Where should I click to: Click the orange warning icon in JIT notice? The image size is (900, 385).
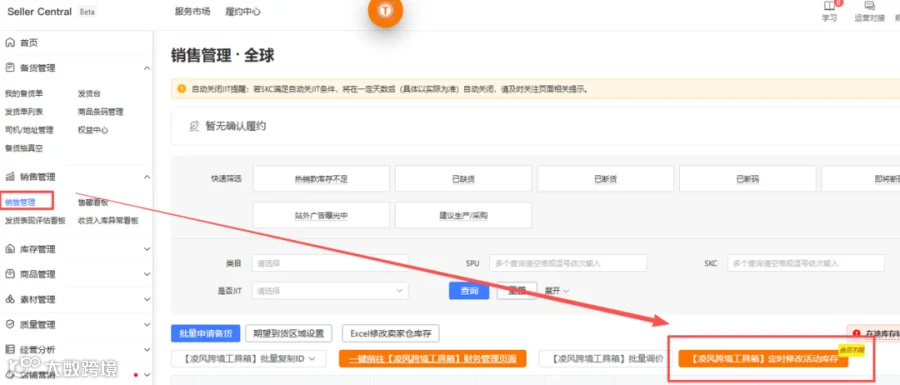click(x=181, y=89)
